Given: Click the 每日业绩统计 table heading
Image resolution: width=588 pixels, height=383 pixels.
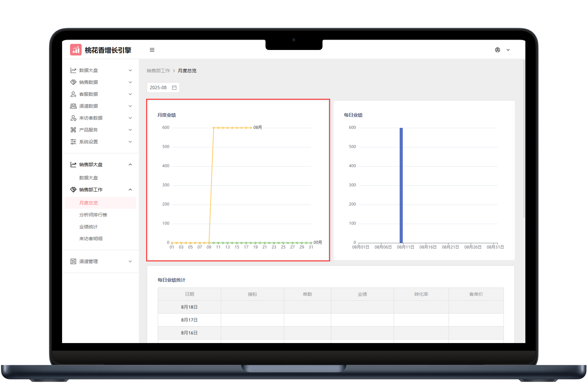Looking at the screenshot, I should click(x=171, y=280).
